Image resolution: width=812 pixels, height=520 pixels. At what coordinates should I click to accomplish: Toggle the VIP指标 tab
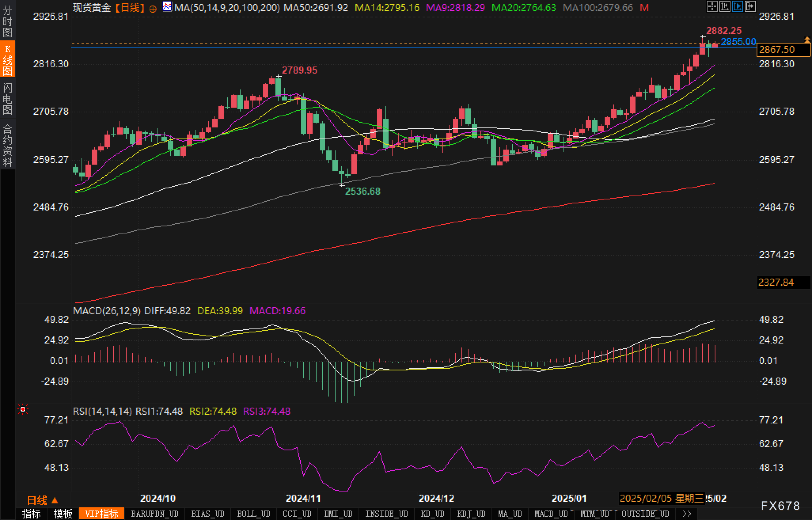click(102, 514)
